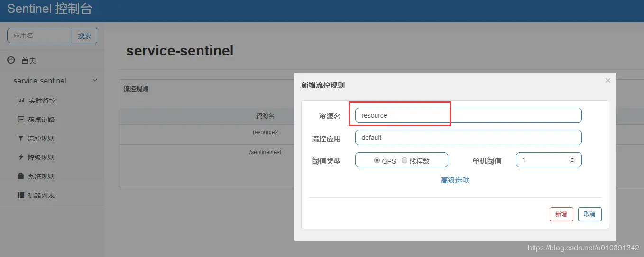Focus the 流控应用 default input field

point(468,138)
